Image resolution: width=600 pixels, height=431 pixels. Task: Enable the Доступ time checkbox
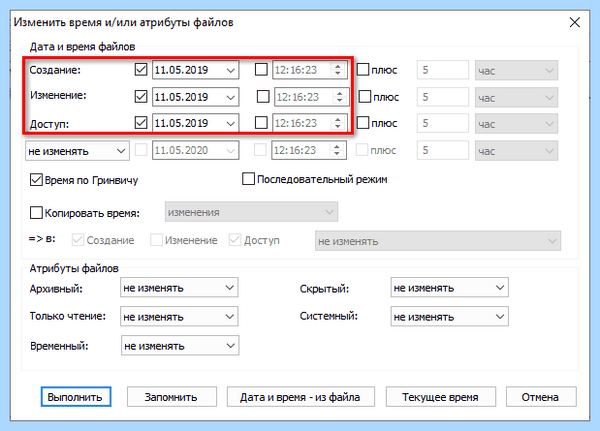coord(261,122)
